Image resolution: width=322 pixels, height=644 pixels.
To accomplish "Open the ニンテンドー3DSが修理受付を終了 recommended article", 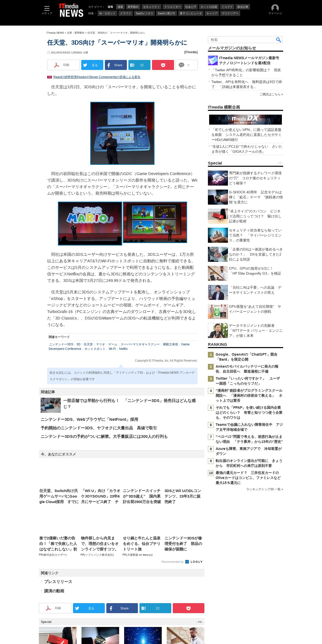I will click(x=183, y=543).
